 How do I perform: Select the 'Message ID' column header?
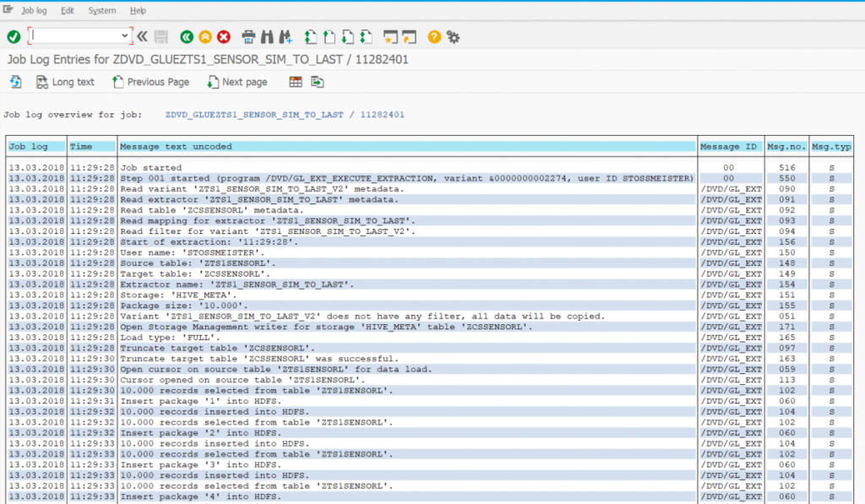coord(731,147)
